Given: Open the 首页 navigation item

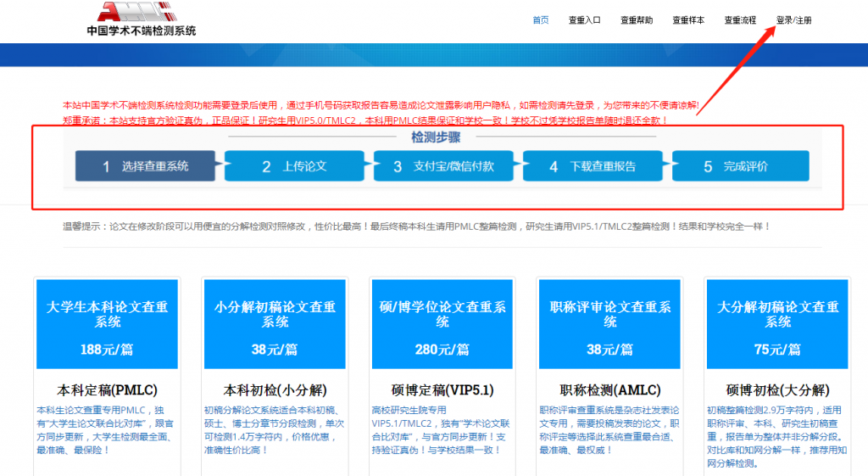Looking at the screenshot, I should 540,20.
